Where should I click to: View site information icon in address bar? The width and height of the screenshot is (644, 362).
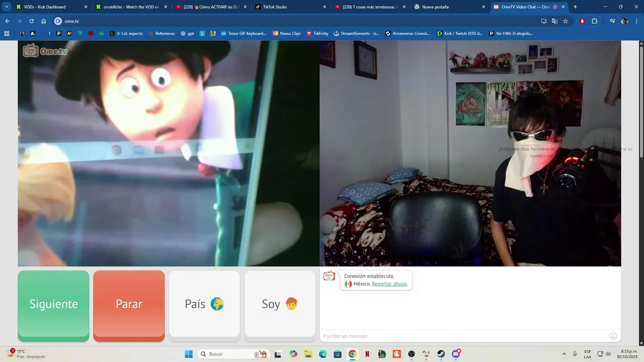point(58,21)
